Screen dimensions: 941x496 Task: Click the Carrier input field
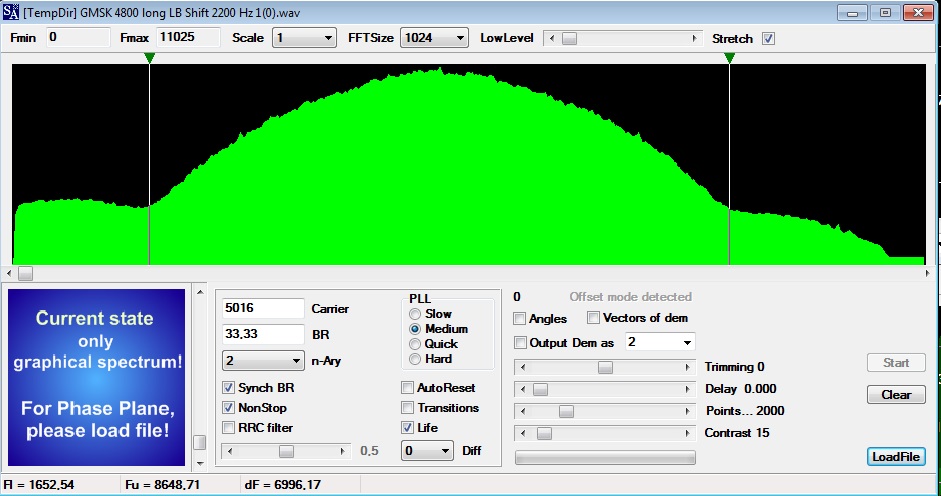263,308
